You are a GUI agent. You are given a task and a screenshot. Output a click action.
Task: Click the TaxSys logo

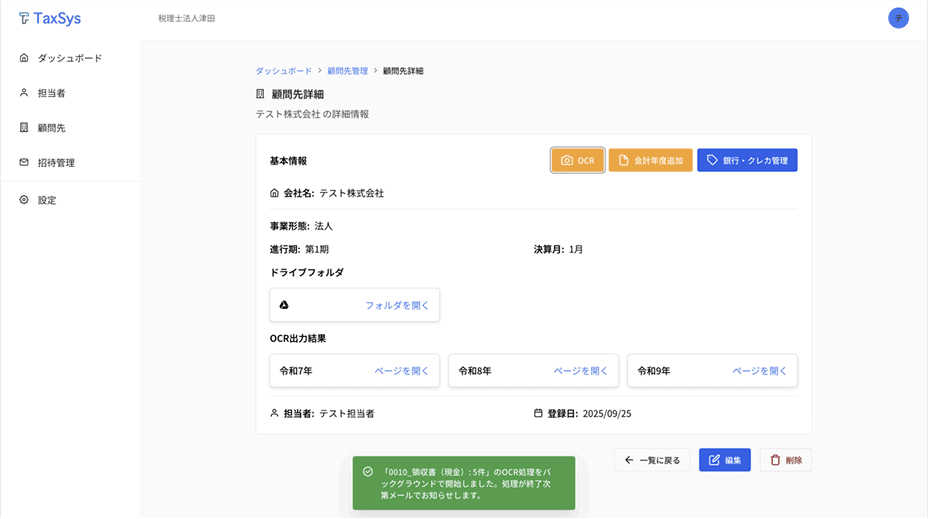pos(50,18)
